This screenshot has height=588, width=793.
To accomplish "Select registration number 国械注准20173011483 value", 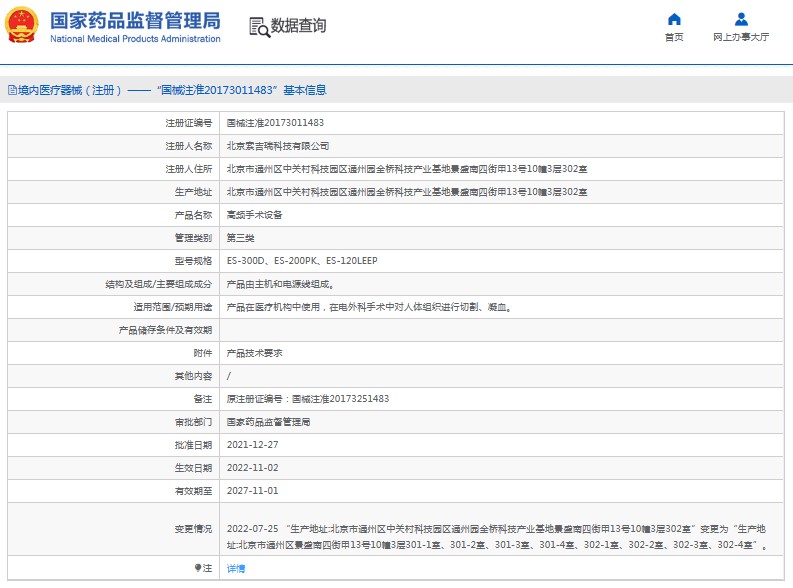I will click(x=275, y=123).
